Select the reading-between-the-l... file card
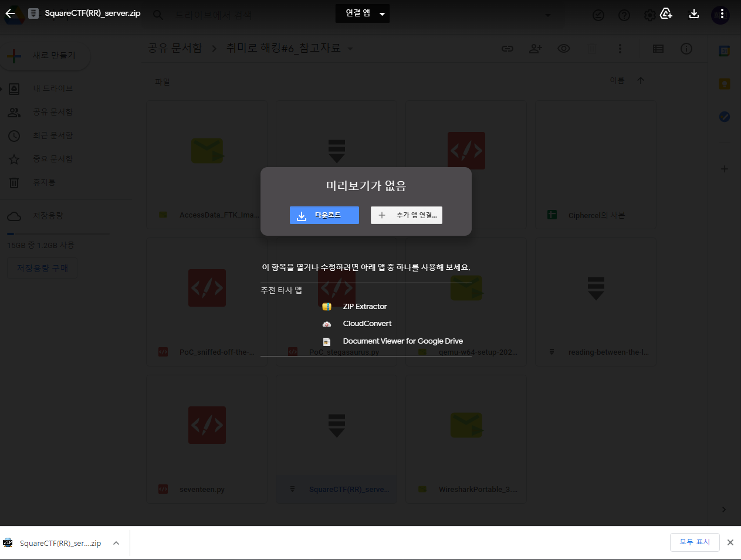The height and width of the screenshot is (560, 741). pyautogui.click(x=596, y=302)
